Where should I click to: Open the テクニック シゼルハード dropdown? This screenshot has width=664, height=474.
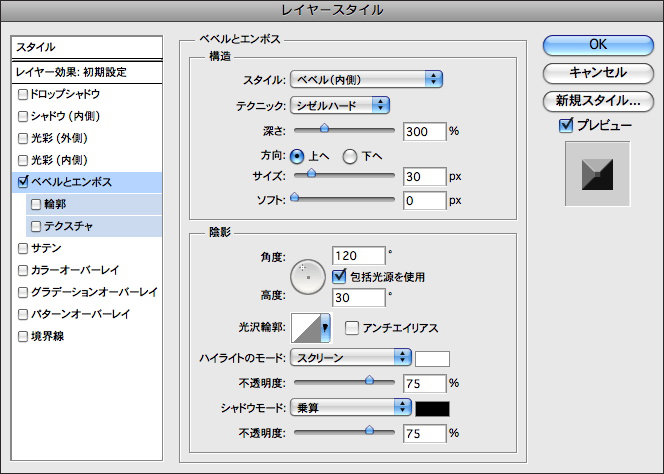point(340,105)
